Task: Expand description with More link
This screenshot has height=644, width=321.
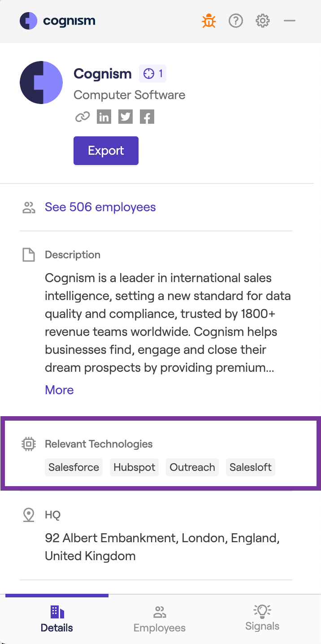Action: point(59,390)
